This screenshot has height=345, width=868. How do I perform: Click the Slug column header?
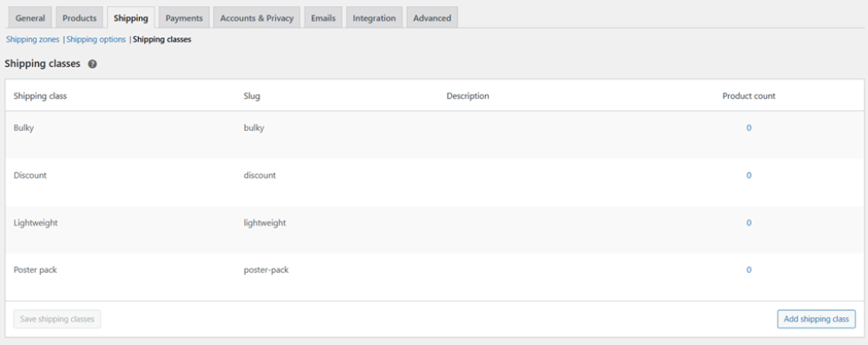[252, 95]
